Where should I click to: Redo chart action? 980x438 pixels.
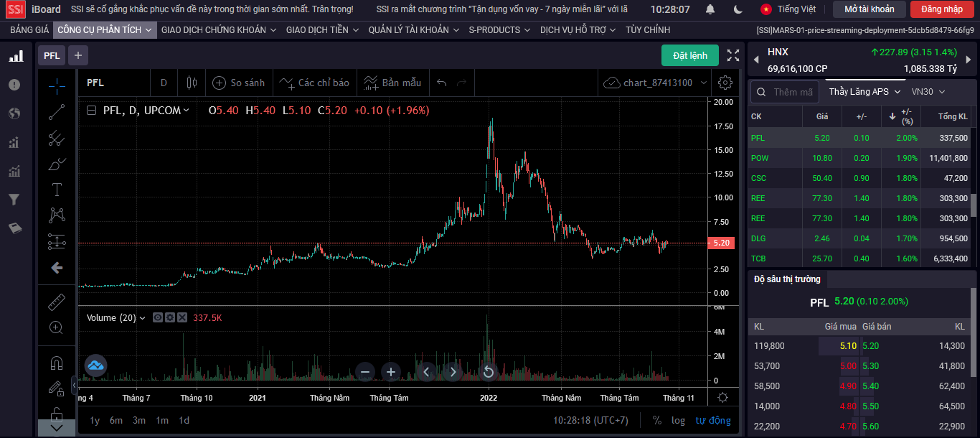462,83
